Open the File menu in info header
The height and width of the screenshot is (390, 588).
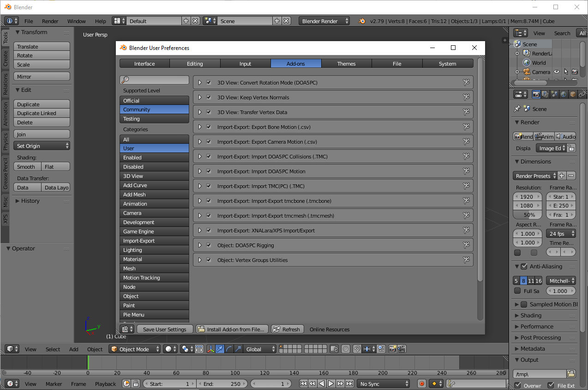(x=29, y=21)
